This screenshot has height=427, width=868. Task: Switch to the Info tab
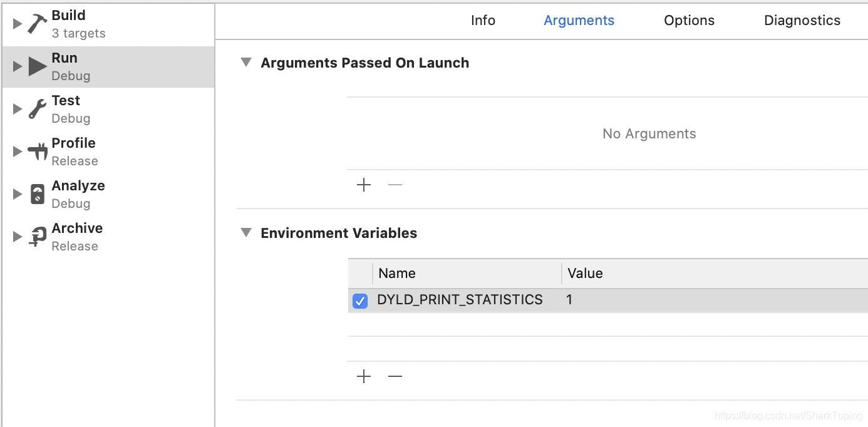coord(483,21)
